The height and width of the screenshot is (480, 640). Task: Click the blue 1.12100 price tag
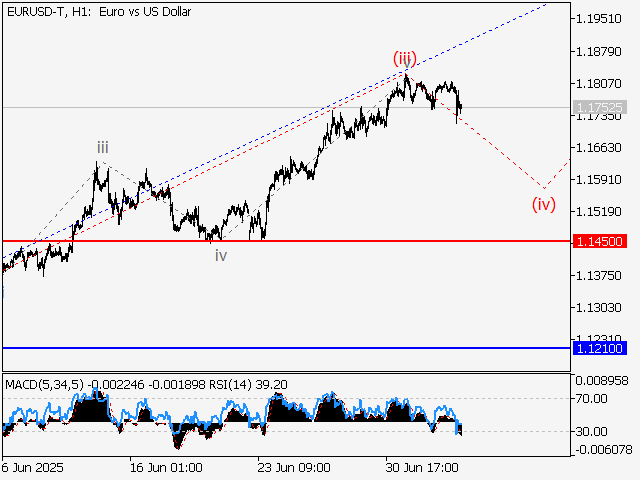600,348
